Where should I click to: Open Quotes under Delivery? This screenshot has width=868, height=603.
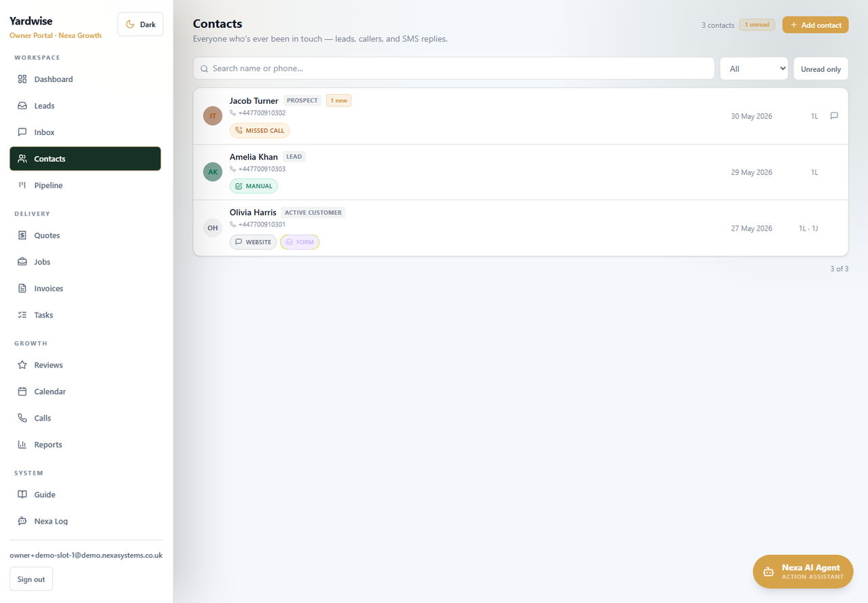85,235
